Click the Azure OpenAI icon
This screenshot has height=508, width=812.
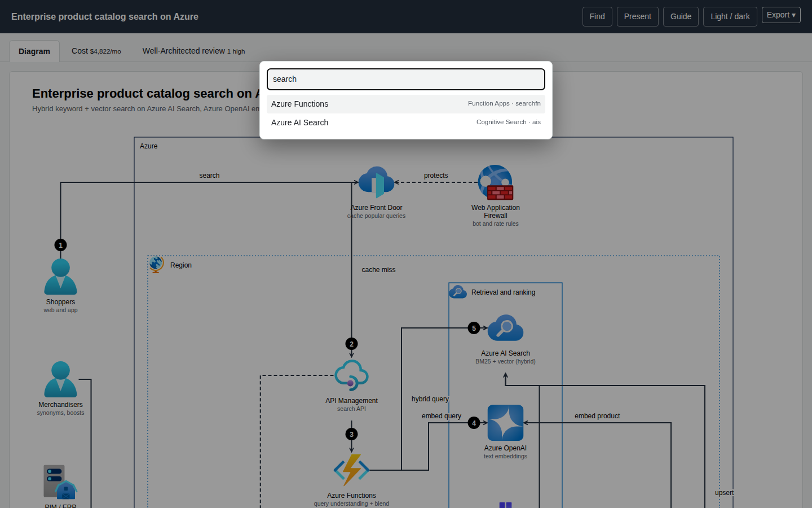pos(505,423)
